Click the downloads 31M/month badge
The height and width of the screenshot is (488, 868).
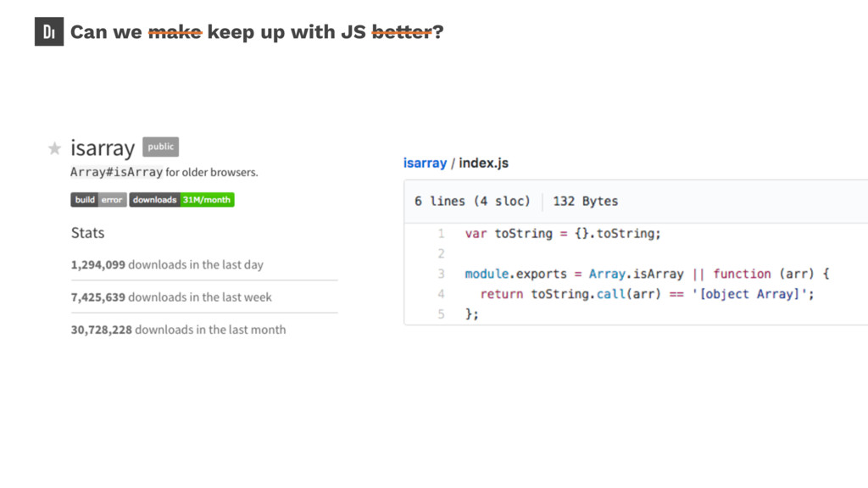(181, 200)
